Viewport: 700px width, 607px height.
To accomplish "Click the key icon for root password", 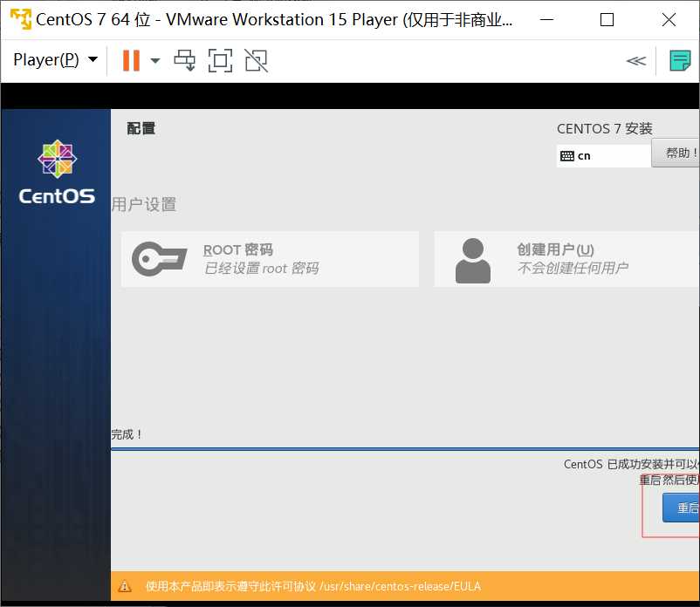I will [x=160, y=259].
